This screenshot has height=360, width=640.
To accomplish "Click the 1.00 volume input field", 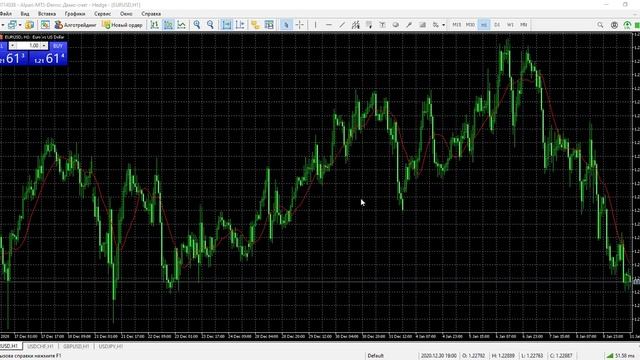I will point(29,46).
